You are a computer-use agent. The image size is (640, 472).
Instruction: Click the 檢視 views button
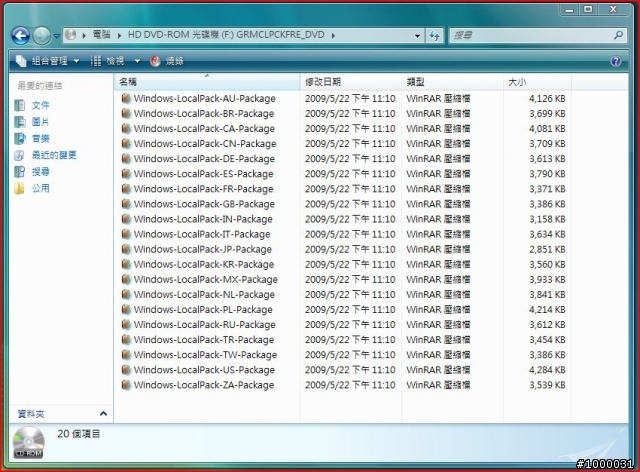[108, 61]
